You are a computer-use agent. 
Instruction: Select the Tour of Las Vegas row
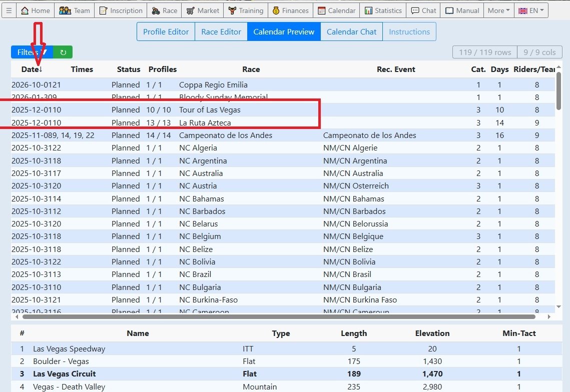(210, 110)
